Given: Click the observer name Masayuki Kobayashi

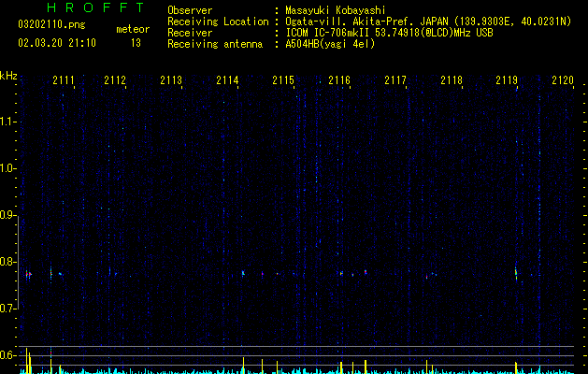Looking at the screenshot, I should (x=336, y=10).
